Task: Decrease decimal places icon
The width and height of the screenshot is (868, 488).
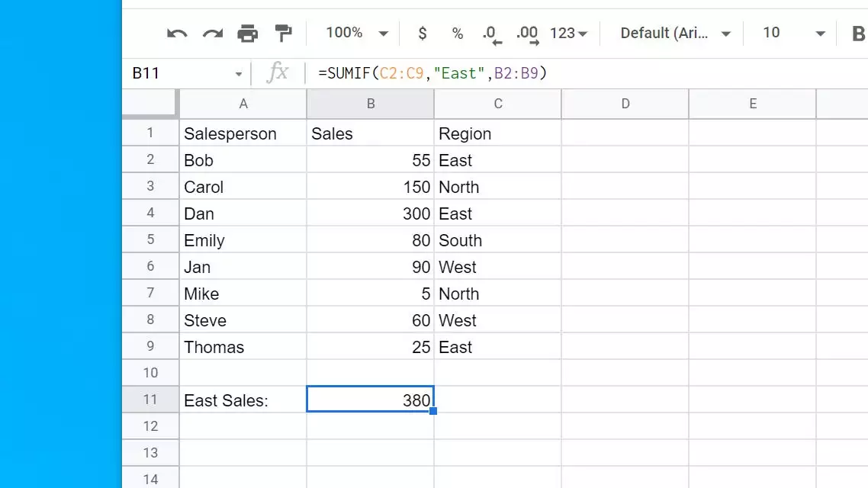Action: tap(490, 34)
